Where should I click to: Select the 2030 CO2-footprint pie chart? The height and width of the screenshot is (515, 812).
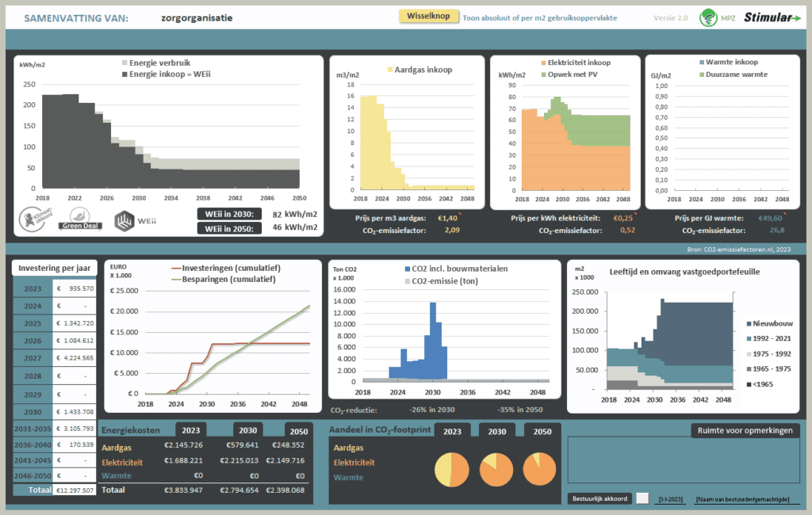tap(496, 469)
